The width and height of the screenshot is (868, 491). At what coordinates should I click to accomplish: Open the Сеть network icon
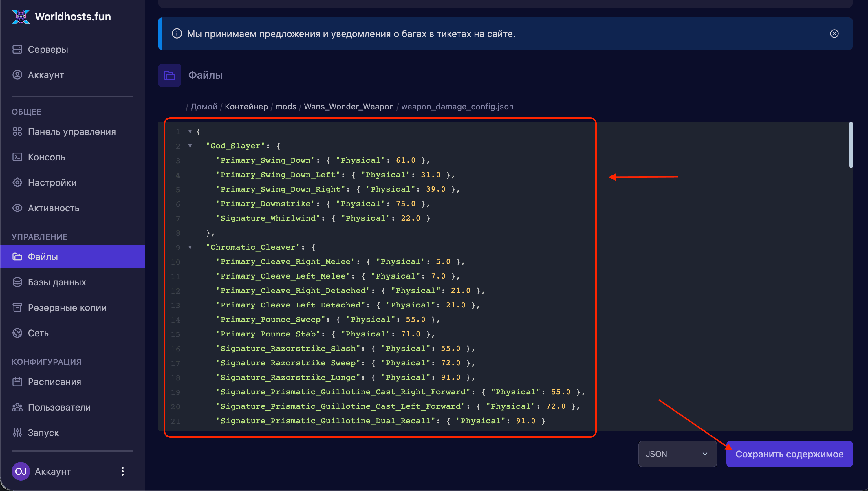[x=17, y=333]
